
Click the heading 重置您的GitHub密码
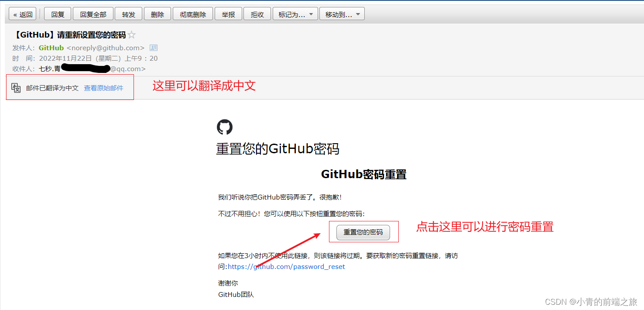(x=277, y=149)
